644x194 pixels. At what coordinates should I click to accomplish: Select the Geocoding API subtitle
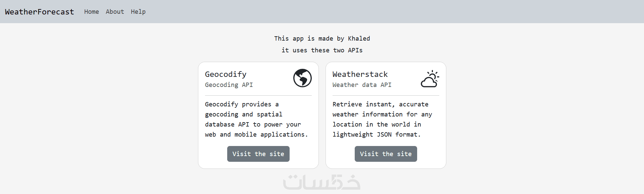click(x=229, y=85)
